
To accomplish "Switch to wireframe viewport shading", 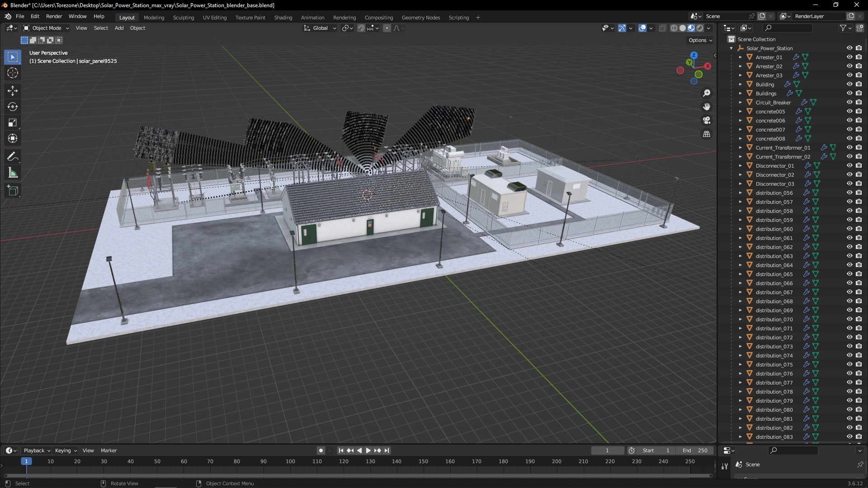I will pyautogui.click(x=674, y=28).
